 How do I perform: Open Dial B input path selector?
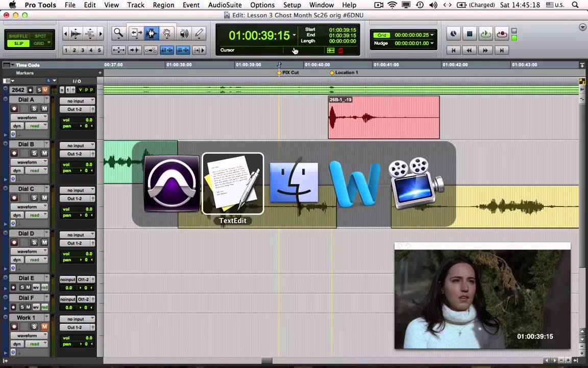77,146
